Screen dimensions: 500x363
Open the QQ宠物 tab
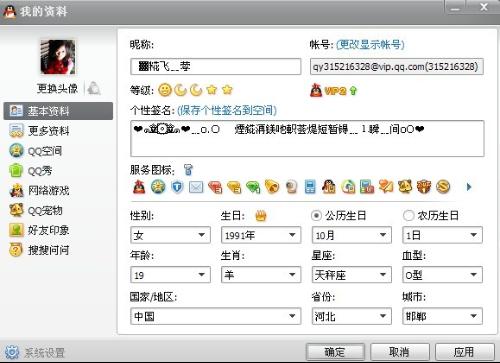point(58,210)
